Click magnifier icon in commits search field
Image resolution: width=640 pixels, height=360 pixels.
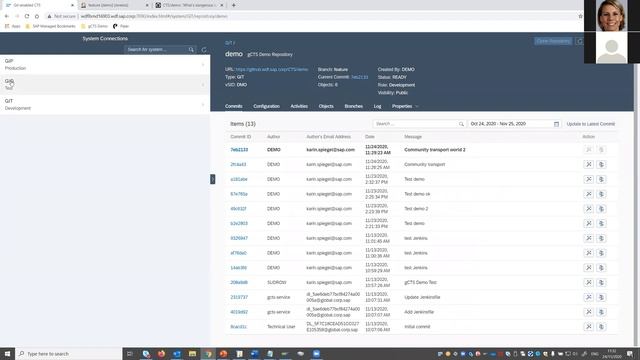461,124
